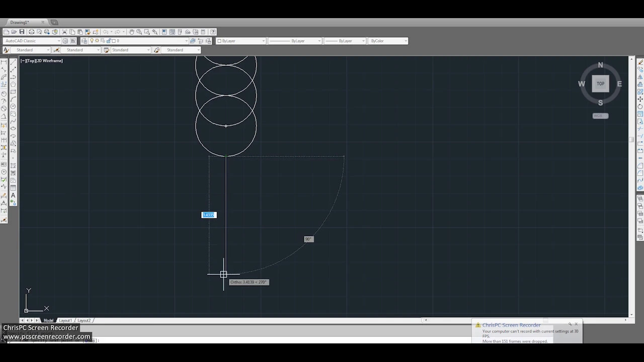Save the drawing with floppy disk icon
The height and width of the screenshot is (362, 644).
click(22, 32)
